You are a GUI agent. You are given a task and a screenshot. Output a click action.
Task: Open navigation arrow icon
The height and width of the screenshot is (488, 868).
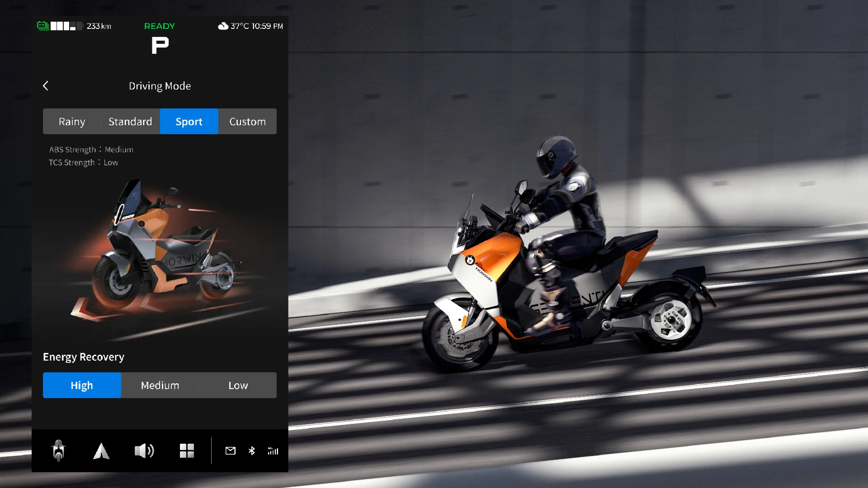pos(101,450)
